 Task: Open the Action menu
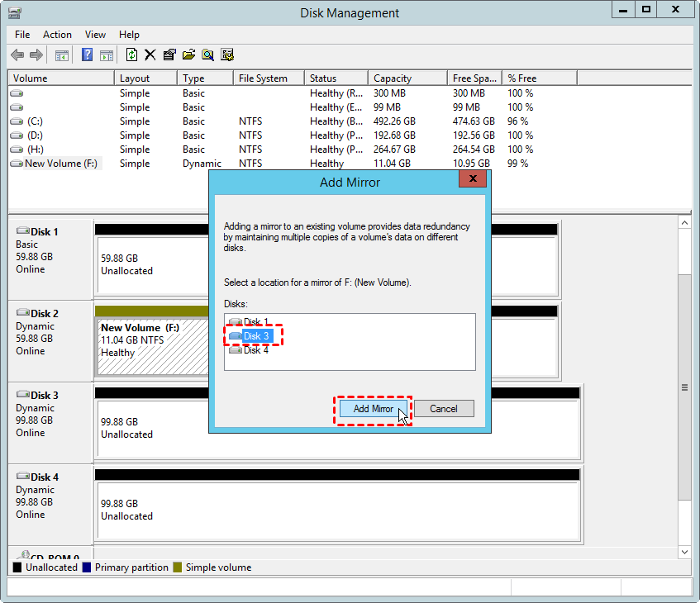click(x=57, y=35)
